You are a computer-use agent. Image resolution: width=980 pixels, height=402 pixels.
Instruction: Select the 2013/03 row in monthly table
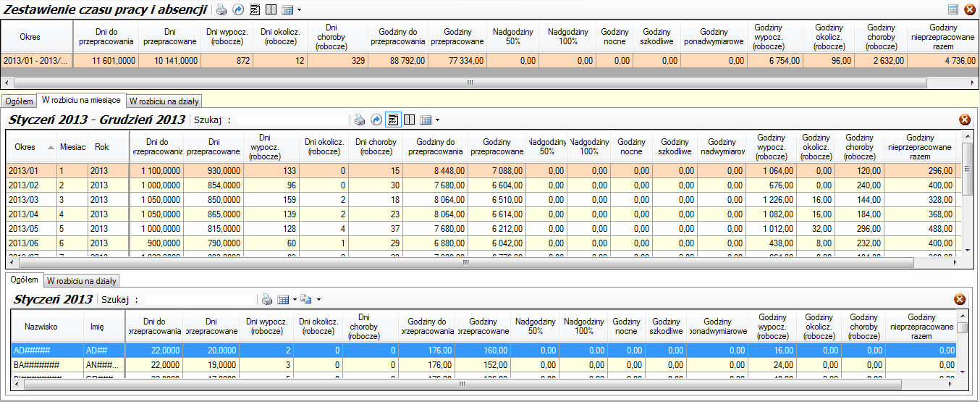485,199
